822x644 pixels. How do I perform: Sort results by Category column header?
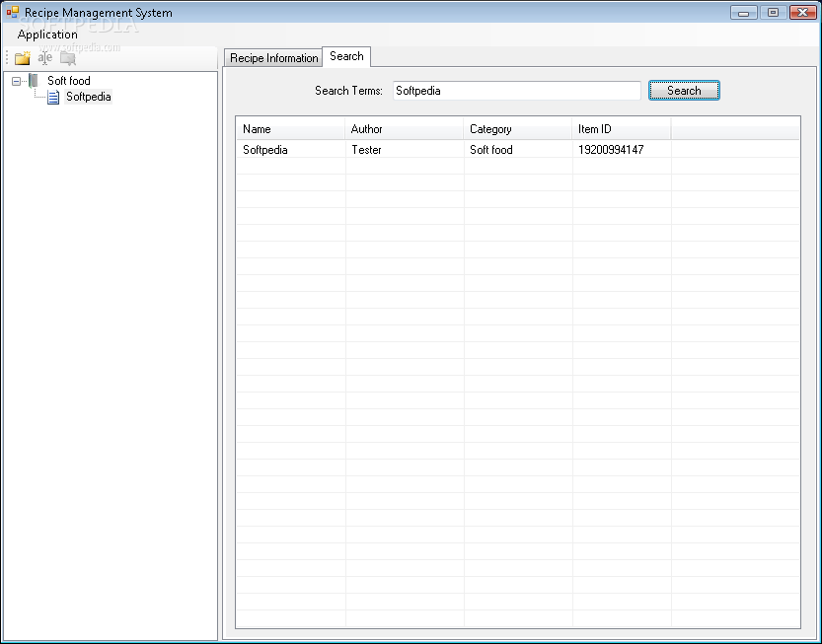(x=517, y=129)
